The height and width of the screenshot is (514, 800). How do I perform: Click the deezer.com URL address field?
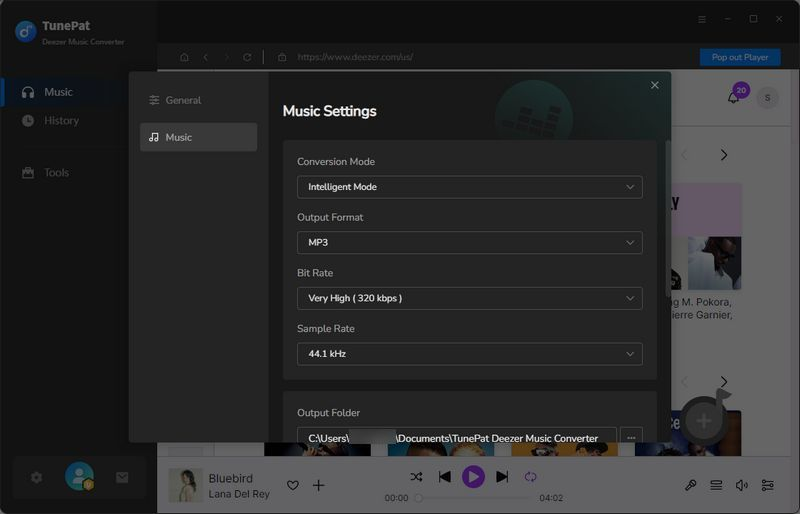(355, 57)
